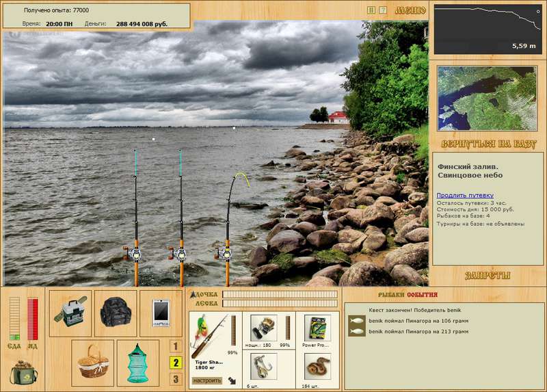Click Рыбаков на базе: 4 text

click(463, 216)
